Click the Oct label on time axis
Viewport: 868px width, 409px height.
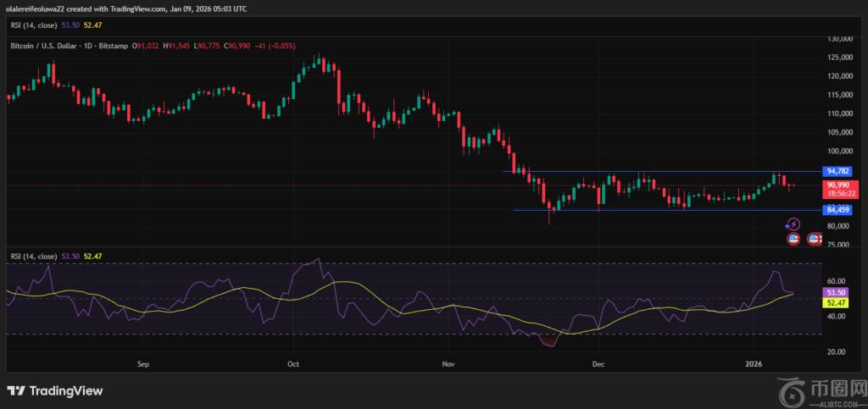293,365
